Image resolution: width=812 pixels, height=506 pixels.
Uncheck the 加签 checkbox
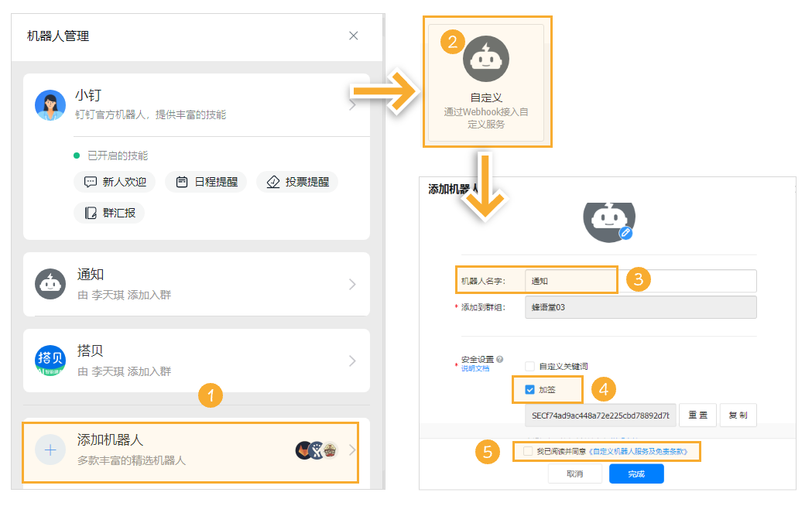[530, 389]
